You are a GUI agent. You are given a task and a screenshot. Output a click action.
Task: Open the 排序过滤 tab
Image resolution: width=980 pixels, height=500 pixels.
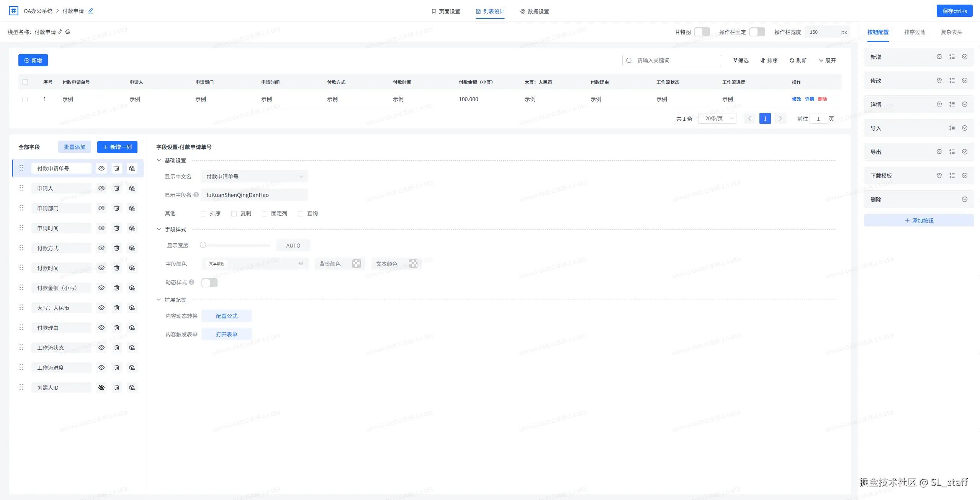(x=915, y=32)
